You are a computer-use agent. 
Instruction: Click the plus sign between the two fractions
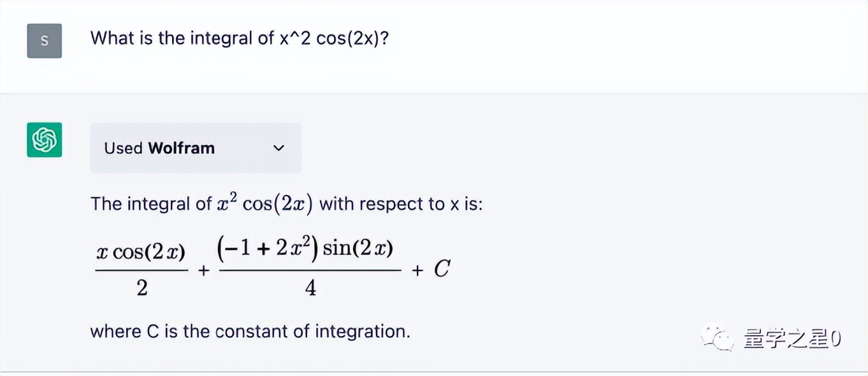click(203, 271)
